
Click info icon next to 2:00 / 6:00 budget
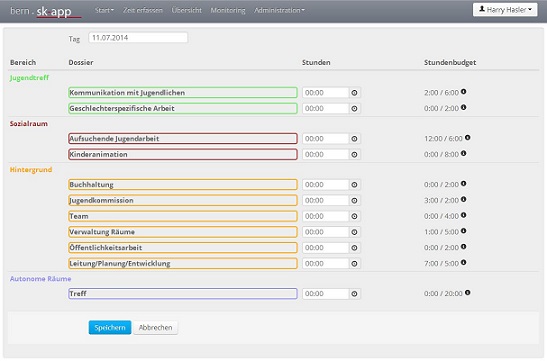tap(463, 91)
